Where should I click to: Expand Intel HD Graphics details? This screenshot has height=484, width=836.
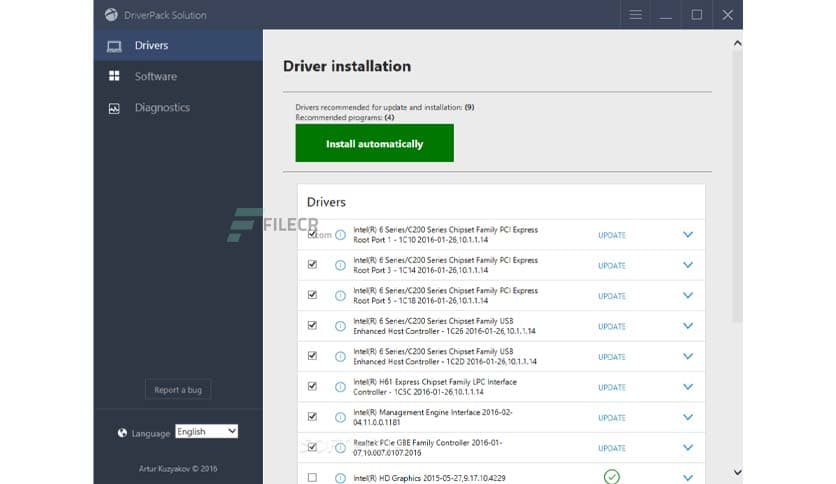pos(688,478)
